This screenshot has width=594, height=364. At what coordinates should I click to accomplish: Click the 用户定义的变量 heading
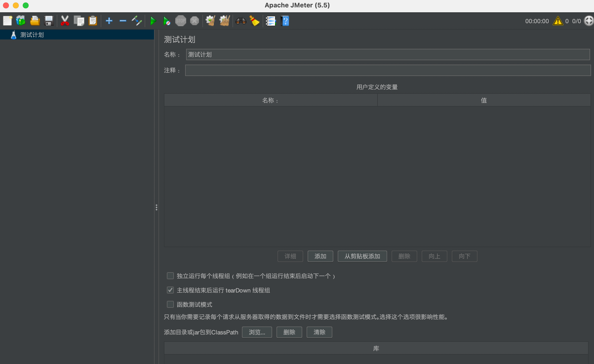[377, 87]
